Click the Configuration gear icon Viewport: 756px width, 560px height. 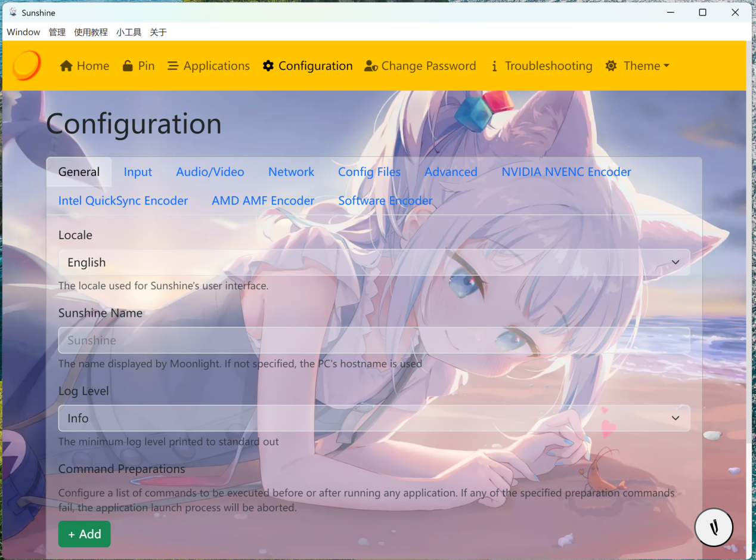[x=268, y=66]
